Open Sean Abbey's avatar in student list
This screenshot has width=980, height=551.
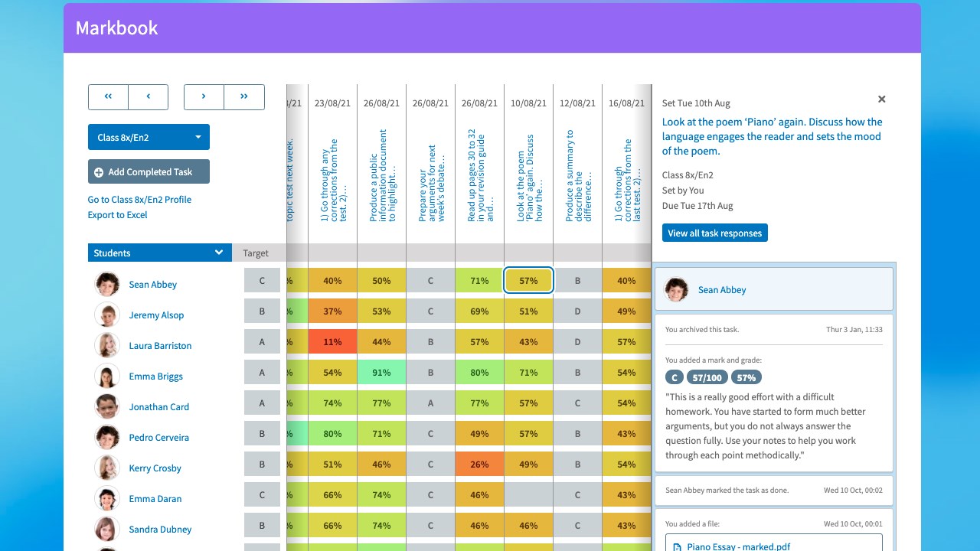coord(107,284)
